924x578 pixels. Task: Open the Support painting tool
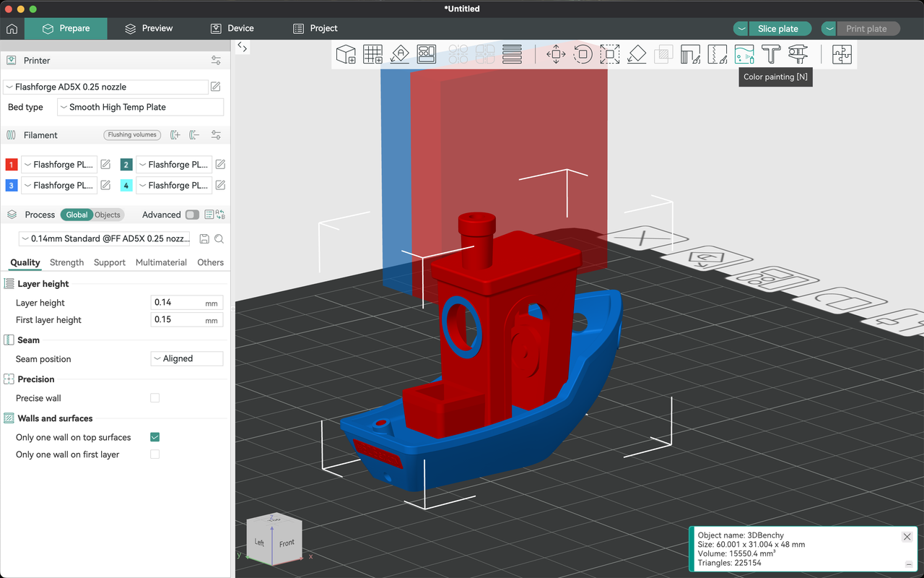click(691, 54)
